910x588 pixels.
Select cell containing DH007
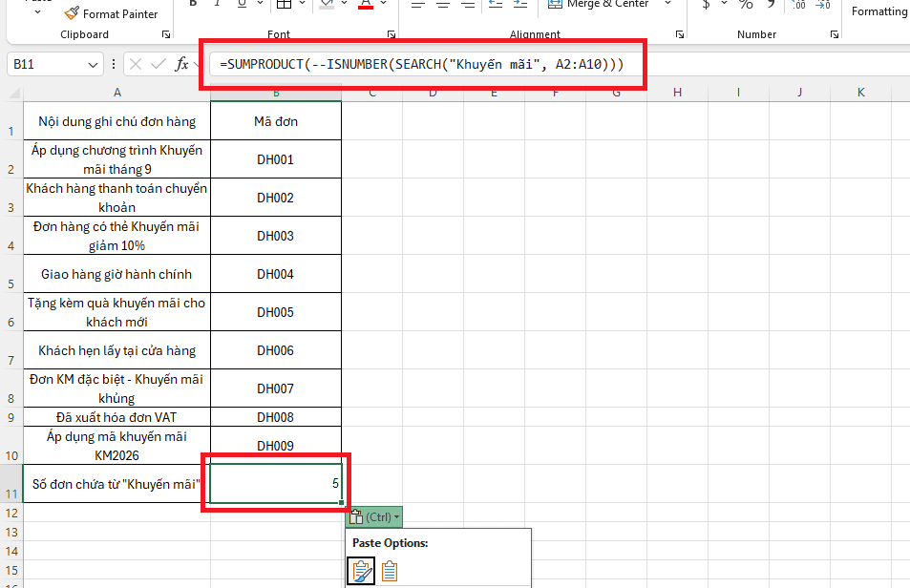[276, 388]
